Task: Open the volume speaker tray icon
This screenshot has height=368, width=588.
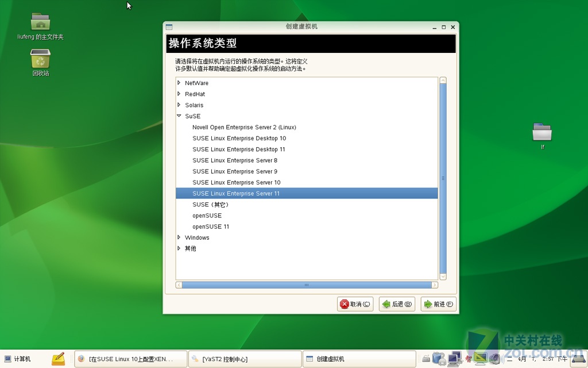Action: (x=497, y=359)
